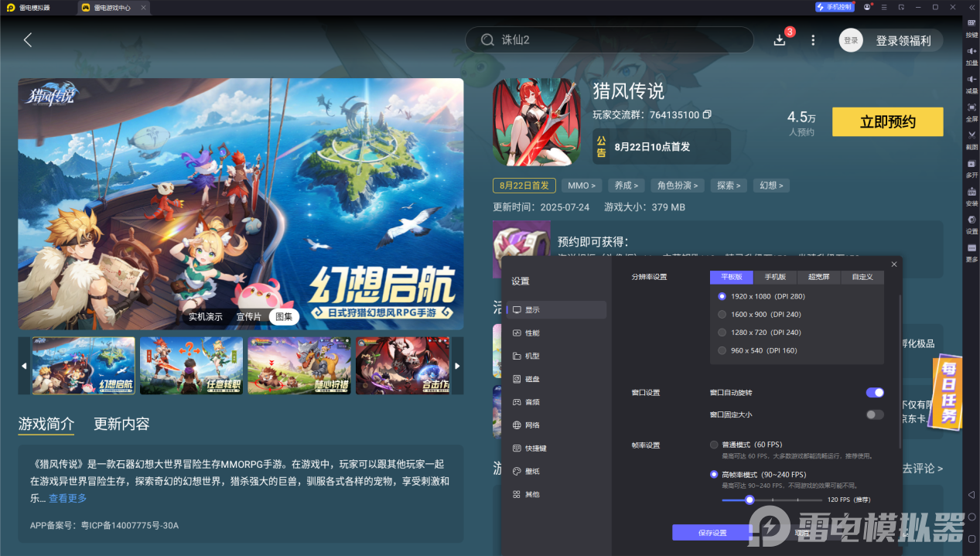980x556 pixels.
Task: Copy the player group number 764135100
Action: point(707,115)
